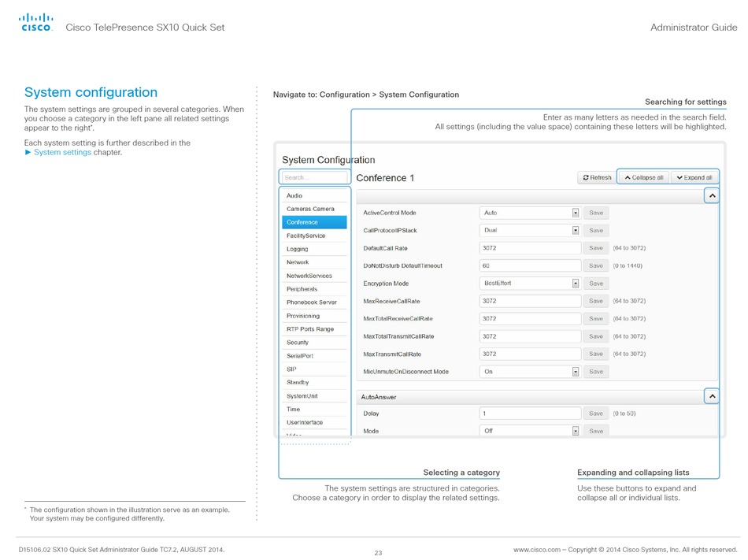Select the Audio category
This screenshot has height=560, width=748.
(314, 195)
